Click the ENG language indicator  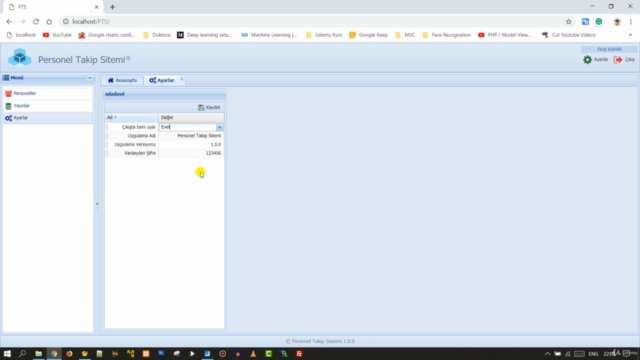click(x=593, y=353)
